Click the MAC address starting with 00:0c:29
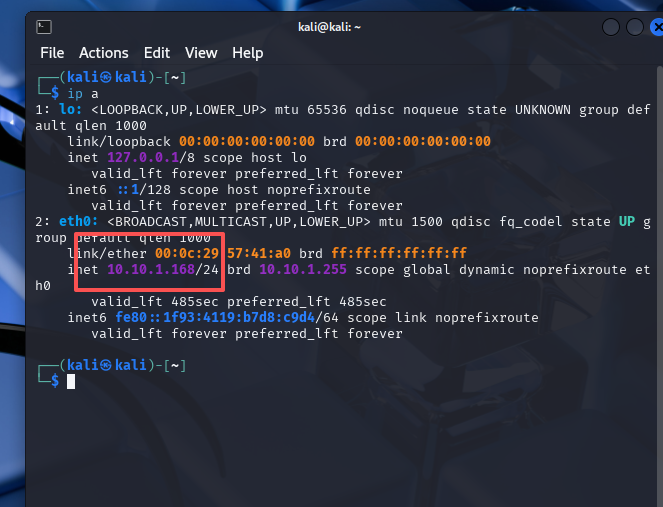663x507 pixels. click(x=217, y=253)
